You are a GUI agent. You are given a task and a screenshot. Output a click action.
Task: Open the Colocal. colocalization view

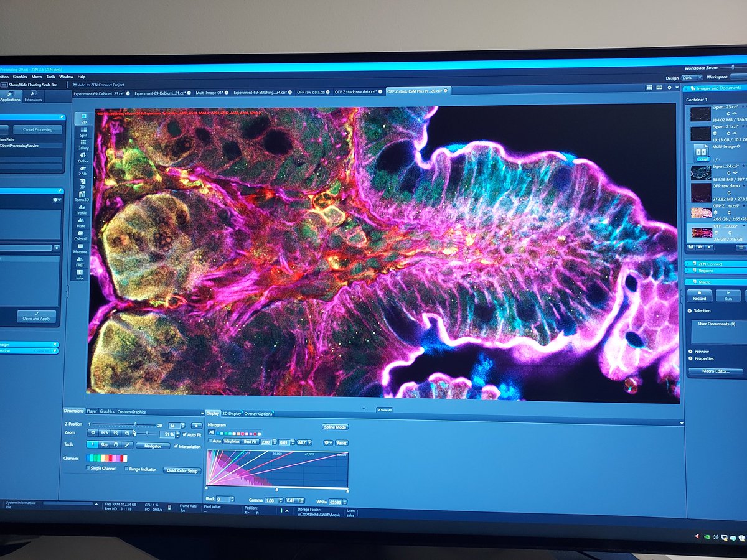[x=81, y=236]
